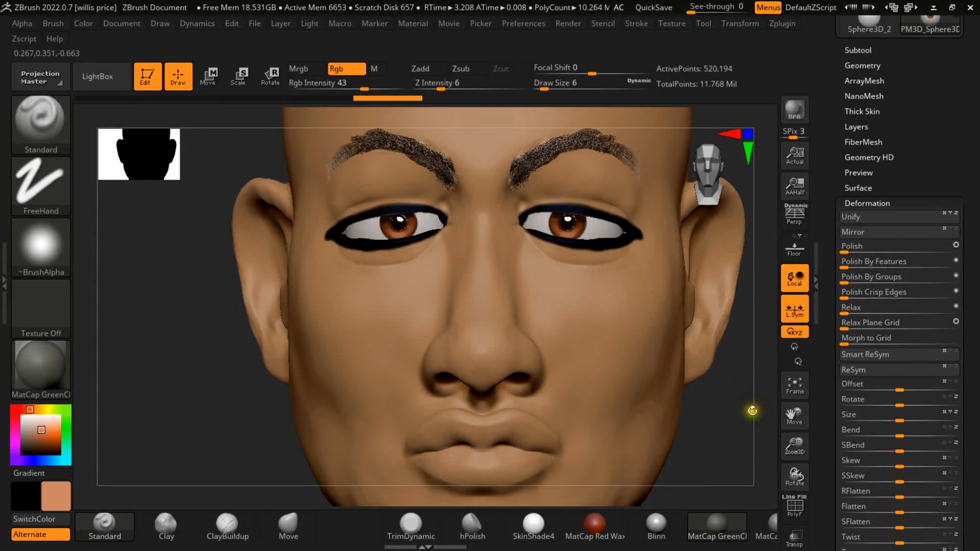Select the Scale transform tool
The width and height of the screenshot is (980, 551).
click(x=238, y=76)
